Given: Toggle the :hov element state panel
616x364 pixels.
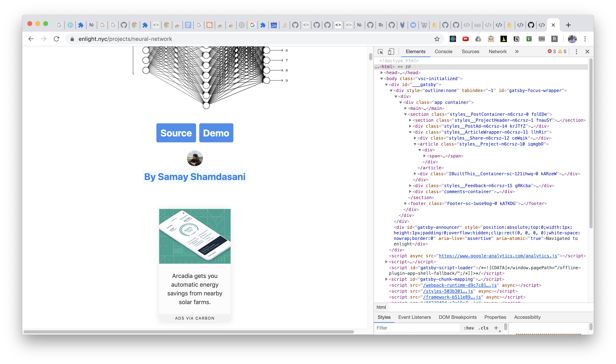Looking at the screenshot, I should pos(469,328).
